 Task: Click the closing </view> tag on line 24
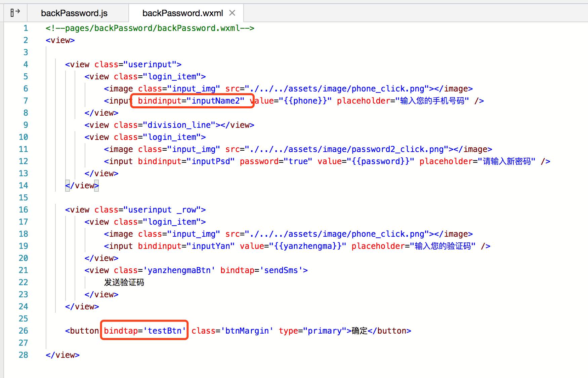pyautogui.click(x=82, y=307)
